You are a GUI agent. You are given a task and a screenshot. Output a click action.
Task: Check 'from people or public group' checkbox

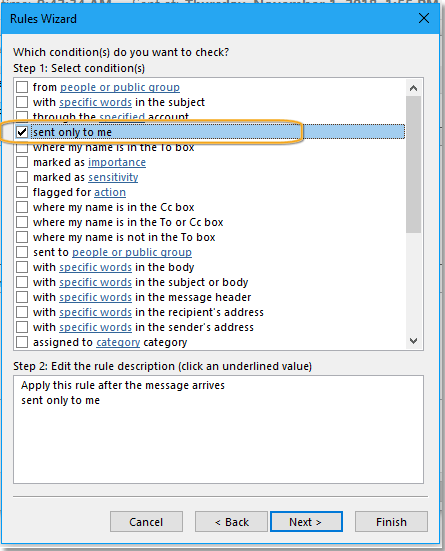point(22,87)
